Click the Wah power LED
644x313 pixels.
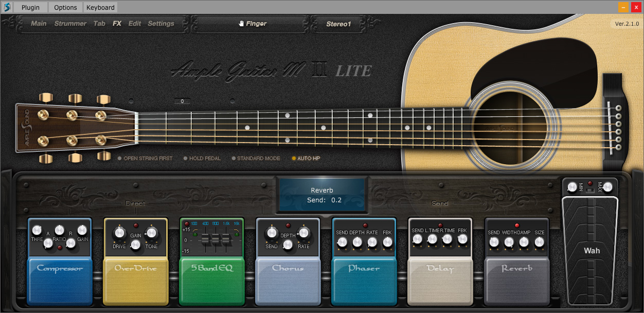tap(590, 183)
